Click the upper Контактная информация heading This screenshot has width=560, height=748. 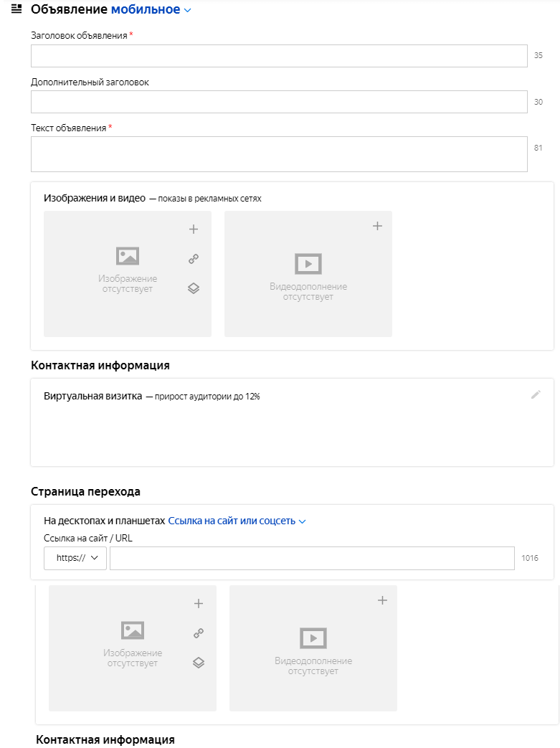tap(100, 366)
